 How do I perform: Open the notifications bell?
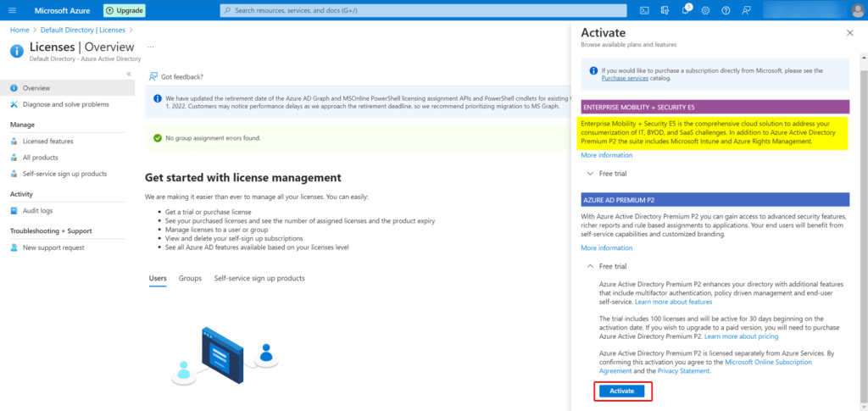pos(685,10)
